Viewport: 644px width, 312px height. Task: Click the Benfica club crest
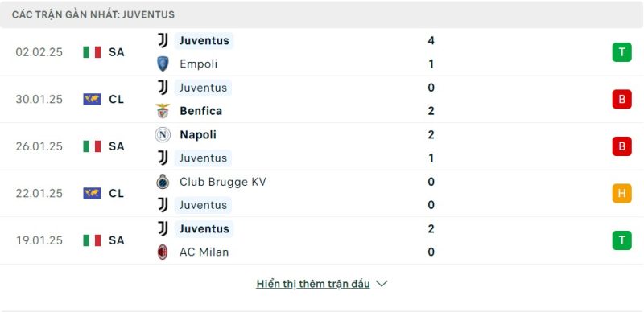point(163,111)
